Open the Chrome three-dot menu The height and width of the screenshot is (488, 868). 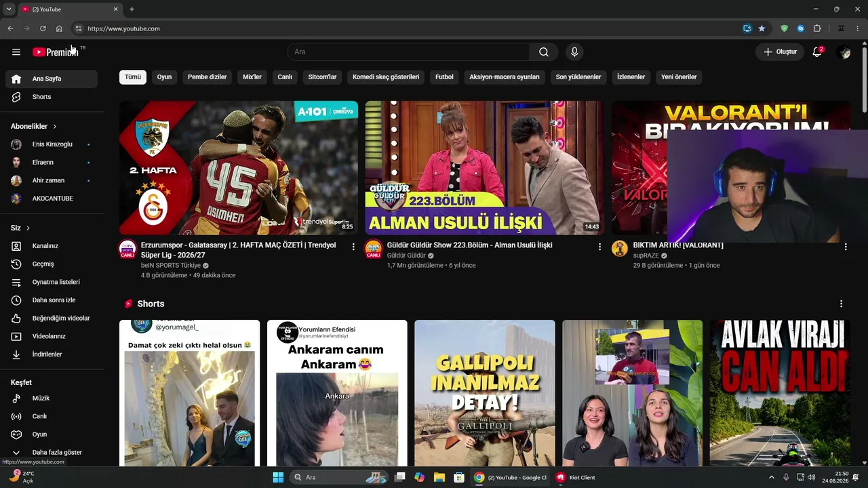[x=858, y=28]
